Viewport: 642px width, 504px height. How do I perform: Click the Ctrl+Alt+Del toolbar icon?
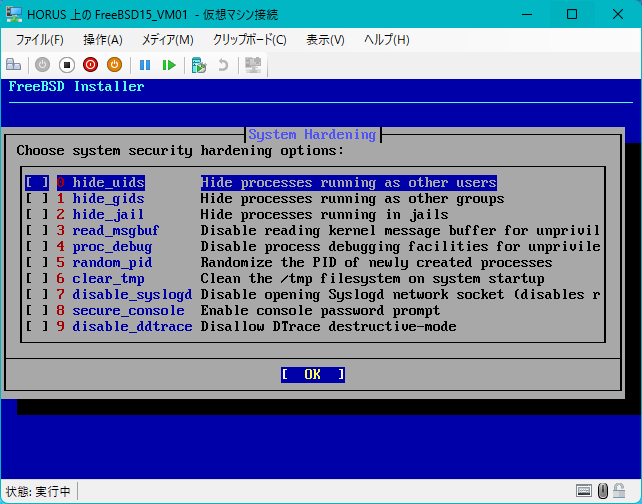pyautogui.click(x=14, y=65)
